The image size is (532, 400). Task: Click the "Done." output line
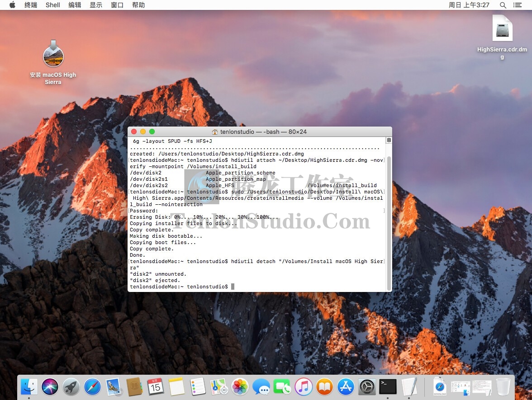(x=138, y=255)
